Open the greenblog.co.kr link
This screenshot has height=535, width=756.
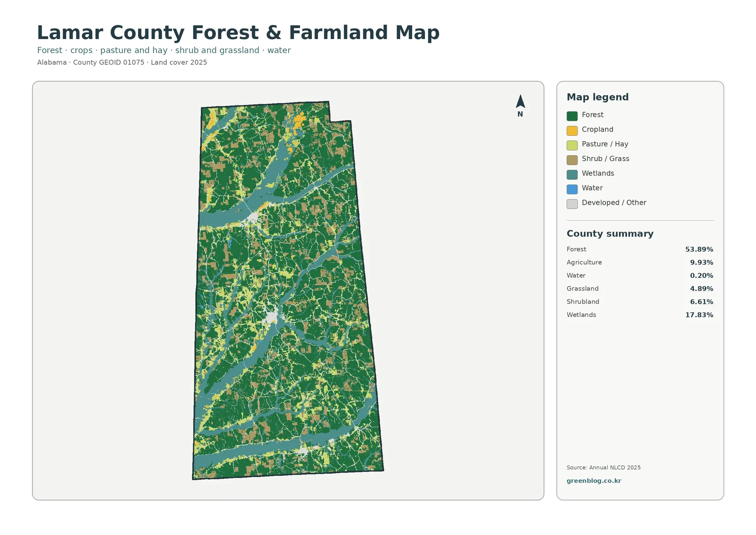tap(593, 481)
